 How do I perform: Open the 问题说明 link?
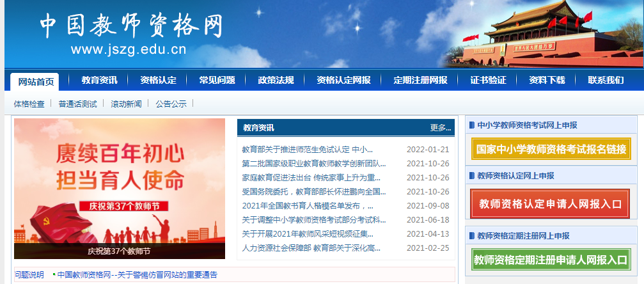29,275
